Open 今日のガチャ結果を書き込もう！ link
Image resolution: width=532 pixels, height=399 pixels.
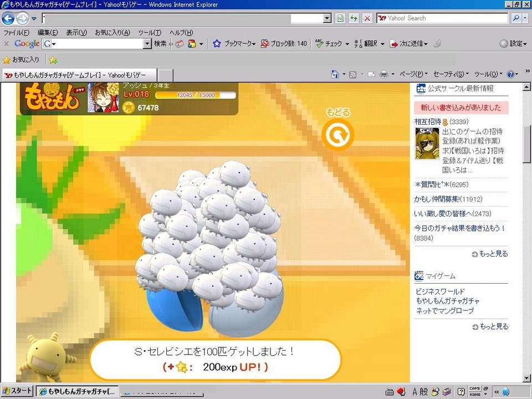click(x=460, y=228)
